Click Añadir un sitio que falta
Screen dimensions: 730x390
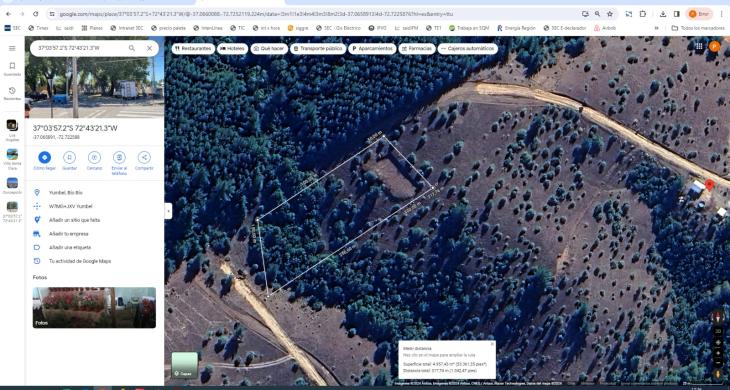point(74,220)
